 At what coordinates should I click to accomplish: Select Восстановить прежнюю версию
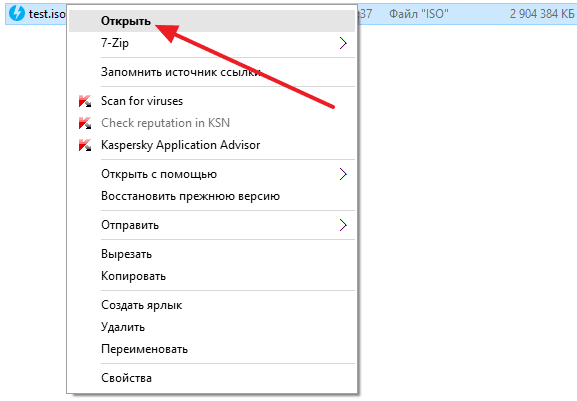click(212, 196)
